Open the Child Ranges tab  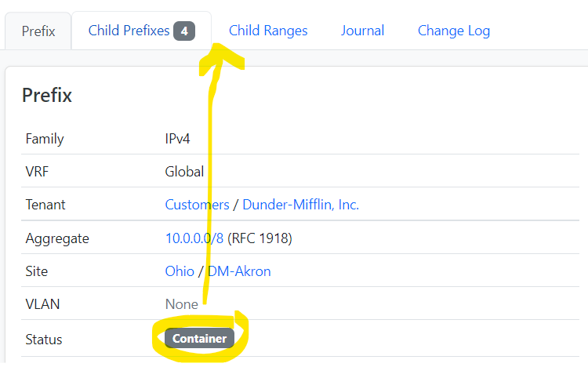point(268,31)
